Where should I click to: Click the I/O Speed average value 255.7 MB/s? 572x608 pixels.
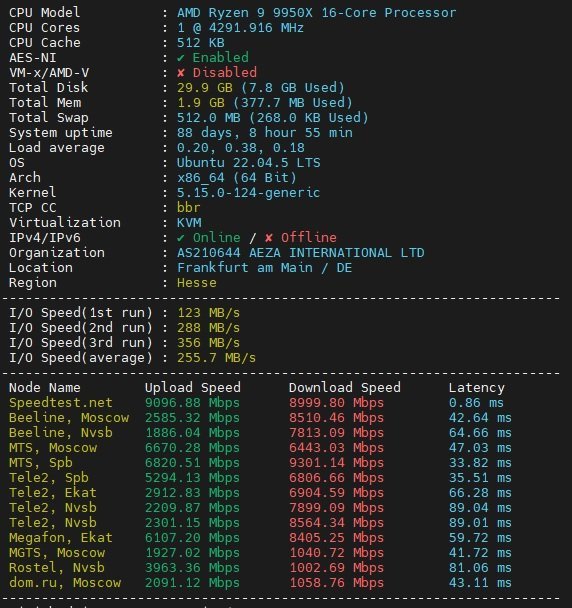[216, 358]
